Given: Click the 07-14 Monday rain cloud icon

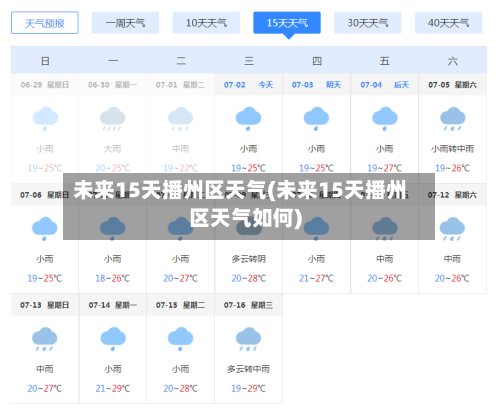Looking at the screenshot, I should [113, 339].
